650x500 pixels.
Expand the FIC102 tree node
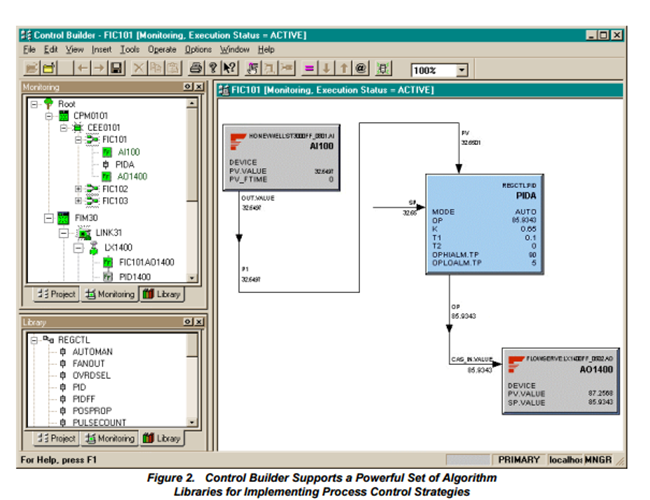pyautogui.click(x=78, y=188)
